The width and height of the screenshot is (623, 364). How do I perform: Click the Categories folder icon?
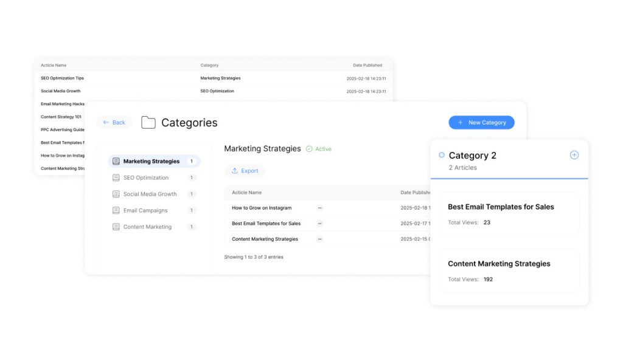click(x=148, y=123)
